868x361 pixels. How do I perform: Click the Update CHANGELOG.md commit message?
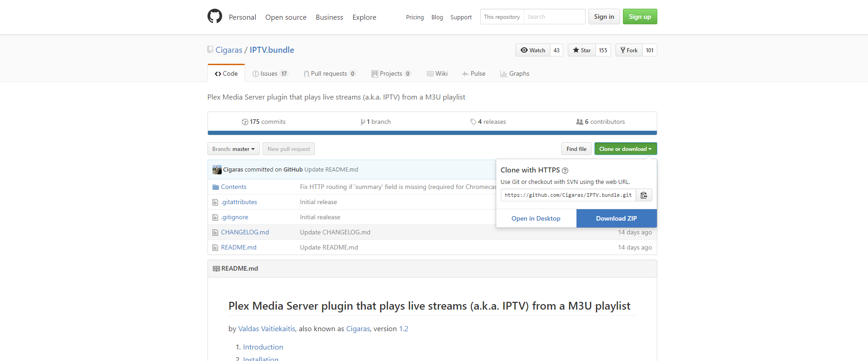[x=335, y=233]
